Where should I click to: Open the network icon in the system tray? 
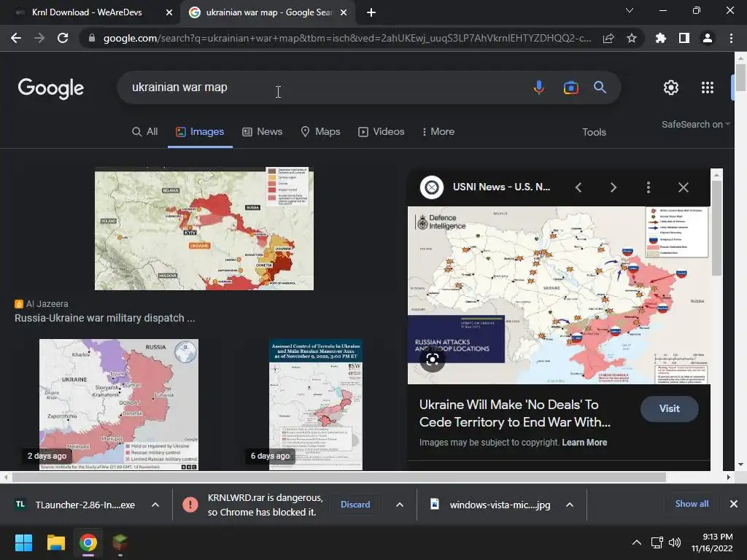657,542
